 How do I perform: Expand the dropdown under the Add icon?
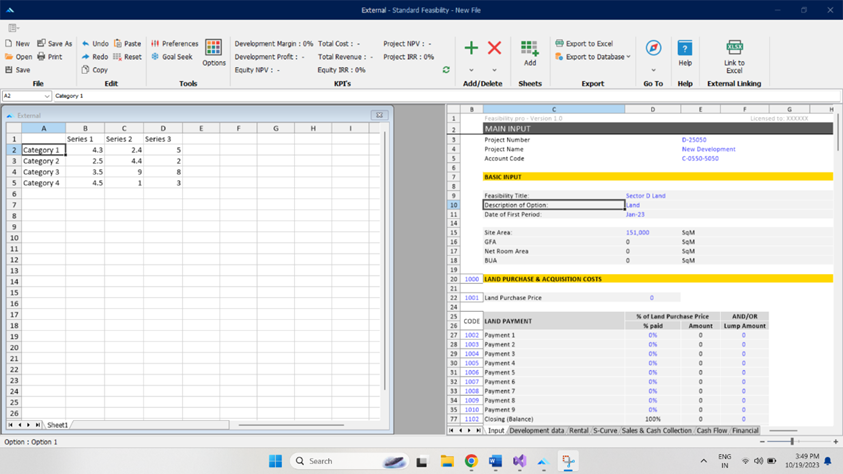[471, 71]
